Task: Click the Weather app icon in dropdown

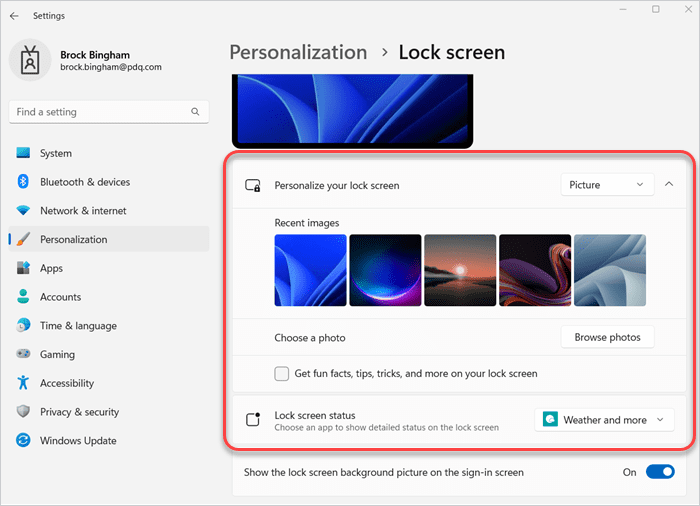Action: [550, 419]
